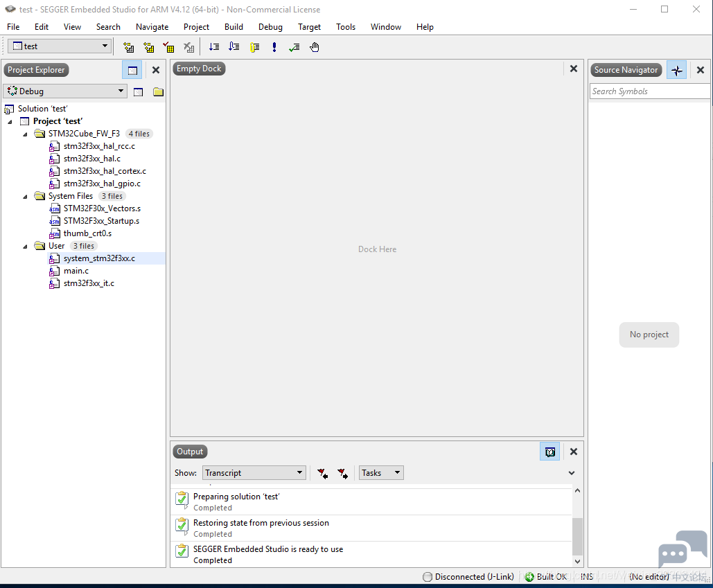Select stm32f3xx_hal_cortex.c file
Viewport: 713px width, 588px height.
105,171
